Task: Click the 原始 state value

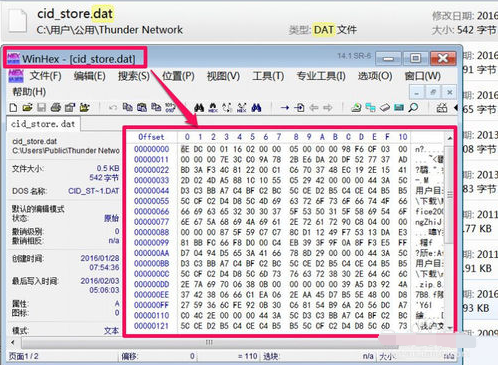Action: coord(111,218)
